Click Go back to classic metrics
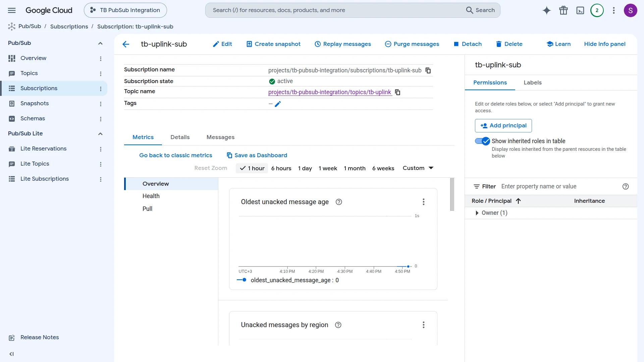The height and width of the screenshot is (362, 644). click(x=176, y=156)
